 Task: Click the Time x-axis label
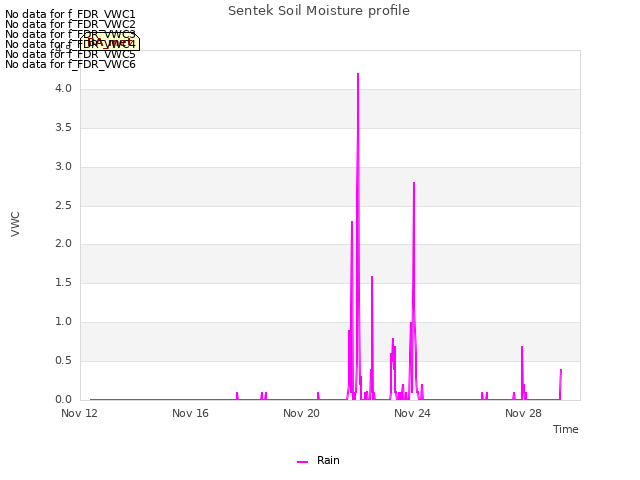(565, 429)
